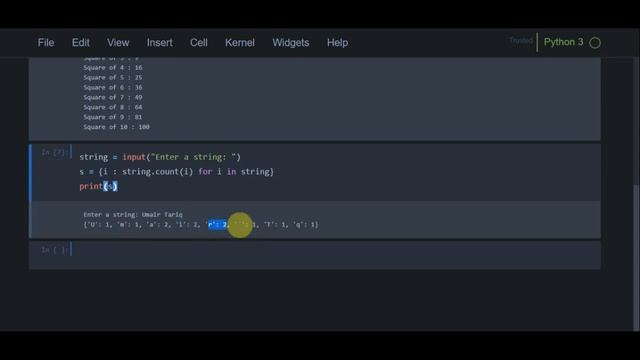Click the kernel idle circle indicator
The image size is (640, 360).
(595, 42)
